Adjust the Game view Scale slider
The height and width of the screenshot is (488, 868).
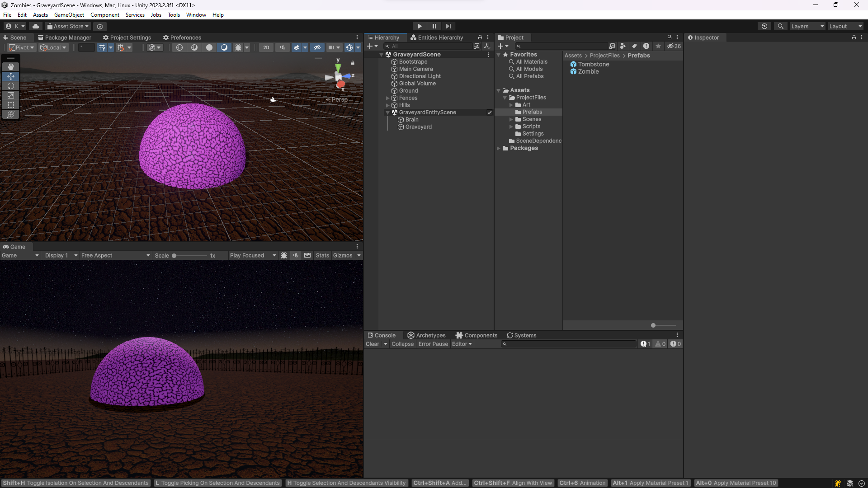(174, 256)
